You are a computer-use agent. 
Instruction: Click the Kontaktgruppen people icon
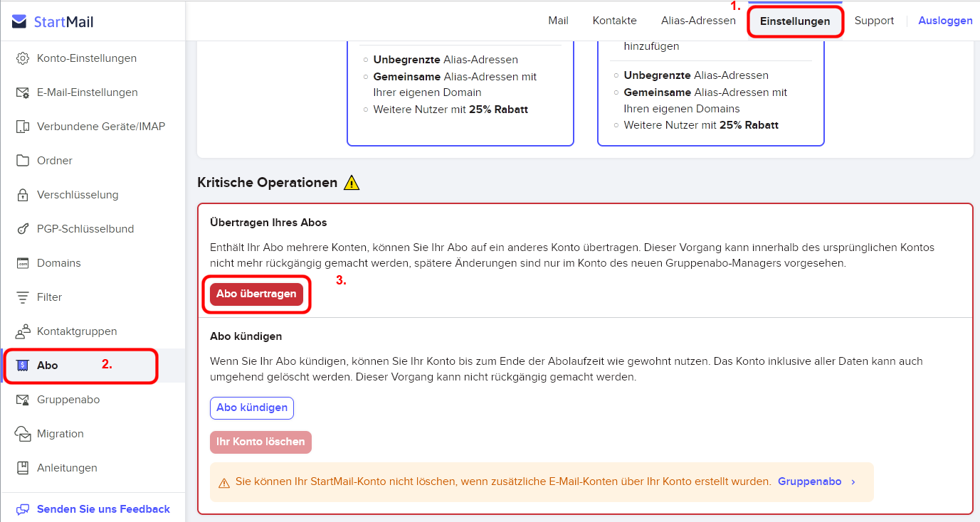(x=23, y=331)
